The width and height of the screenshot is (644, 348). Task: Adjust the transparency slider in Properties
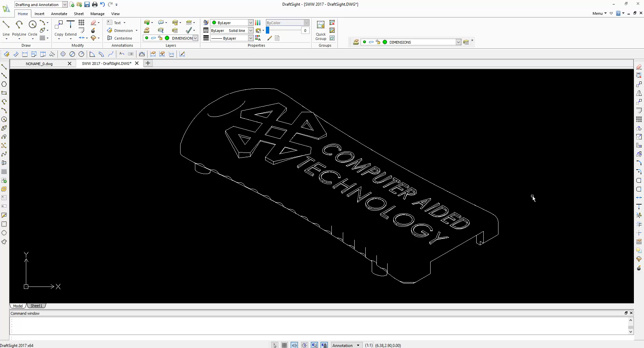(x=268, y=30)
